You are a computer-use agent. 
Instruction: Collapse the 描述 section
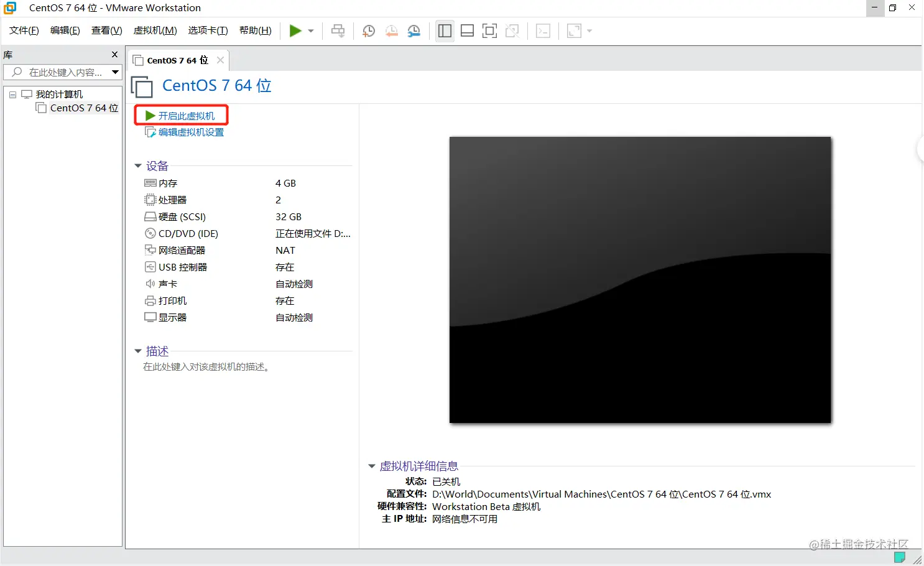point(138,351)
